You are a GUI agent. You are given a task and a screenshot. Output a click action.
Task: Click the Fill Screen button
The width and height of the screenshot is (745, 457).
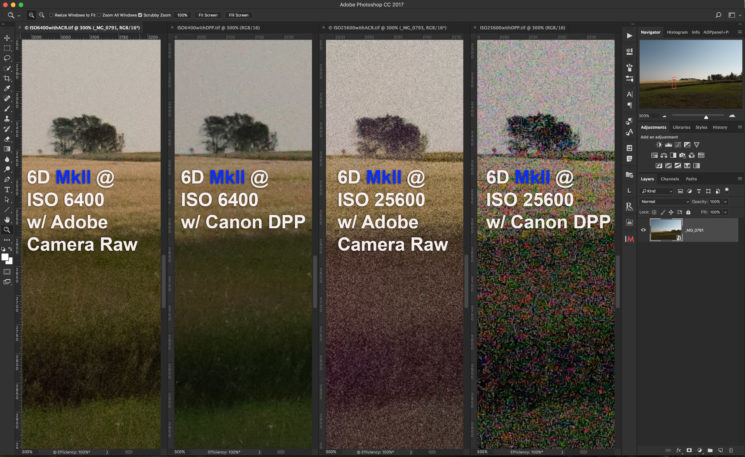click(x=239, y=15)
